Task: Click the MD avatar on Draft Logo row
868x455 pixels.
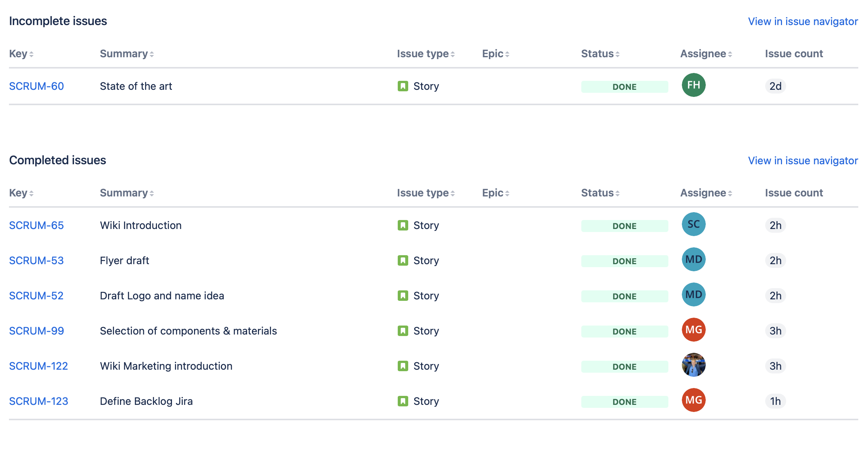Action: [693, 294]
